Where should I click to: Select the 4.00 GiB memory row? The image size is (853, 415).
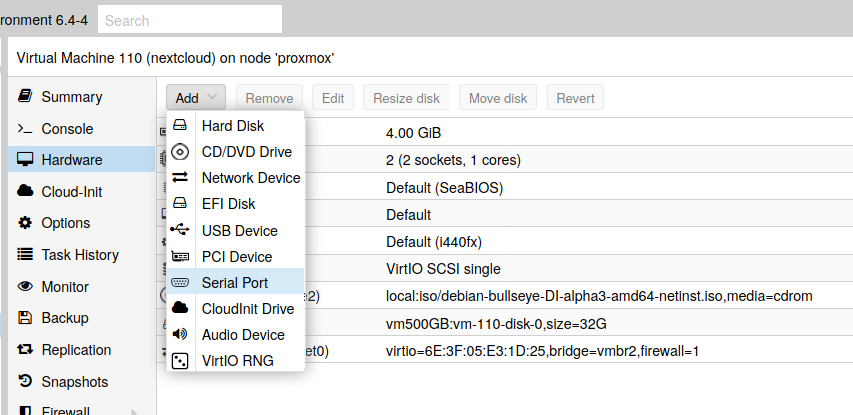click(413, 133)
